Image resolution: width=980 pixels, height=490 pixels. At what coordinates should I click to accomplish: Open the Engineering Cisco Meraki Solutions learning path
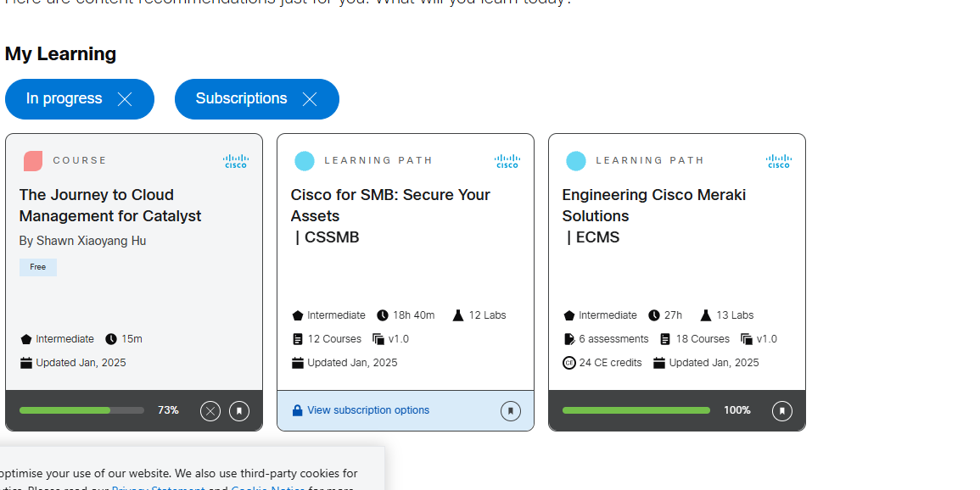click(x=654, y=205)
